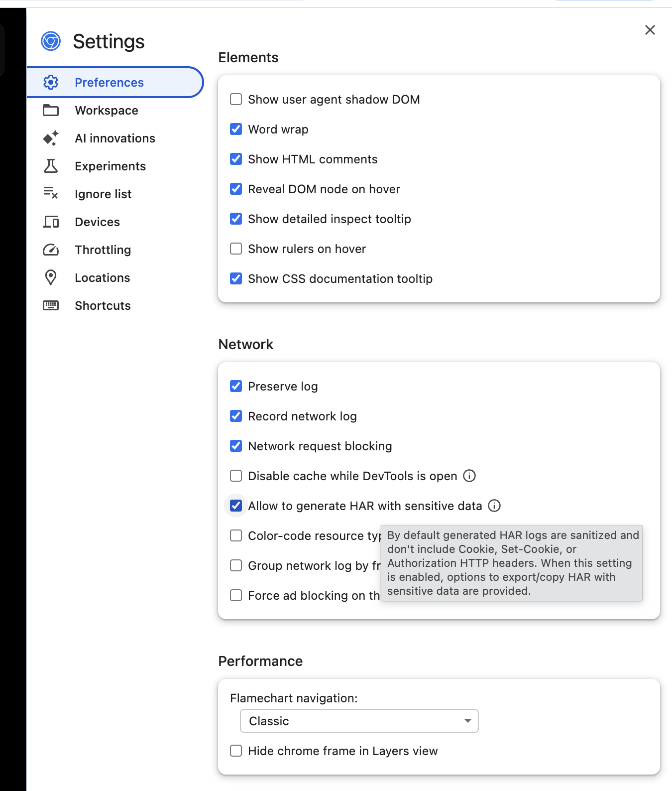Image resolution: width=672 pixels, height=791 pixels.
Task: Uncheck Hide chrome frame in Layers view
Action: [x=235, y=751]
